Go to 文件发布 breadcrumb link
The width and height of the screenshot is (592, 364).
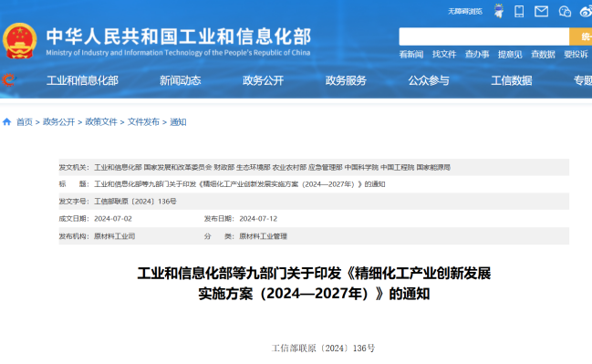143,122
